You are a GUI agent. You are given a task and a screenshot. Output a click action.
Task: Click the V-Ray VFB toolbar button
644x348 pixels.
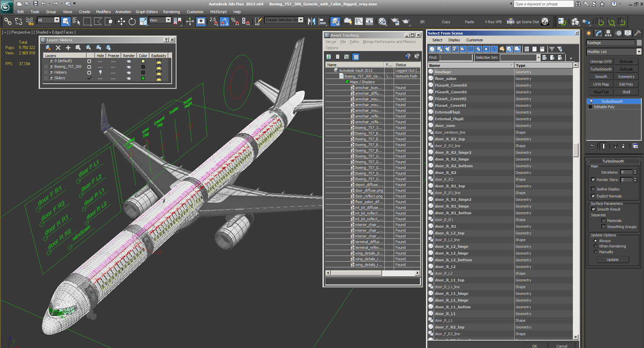point(493,22)
